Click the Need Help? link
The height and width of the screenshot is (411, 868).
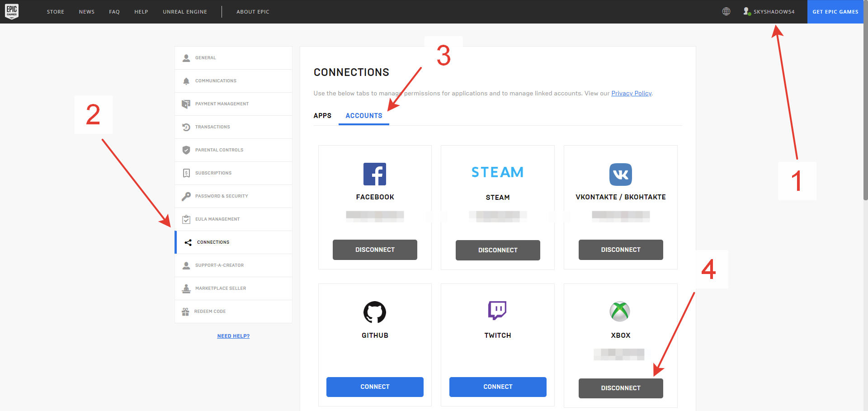(233, 336)
